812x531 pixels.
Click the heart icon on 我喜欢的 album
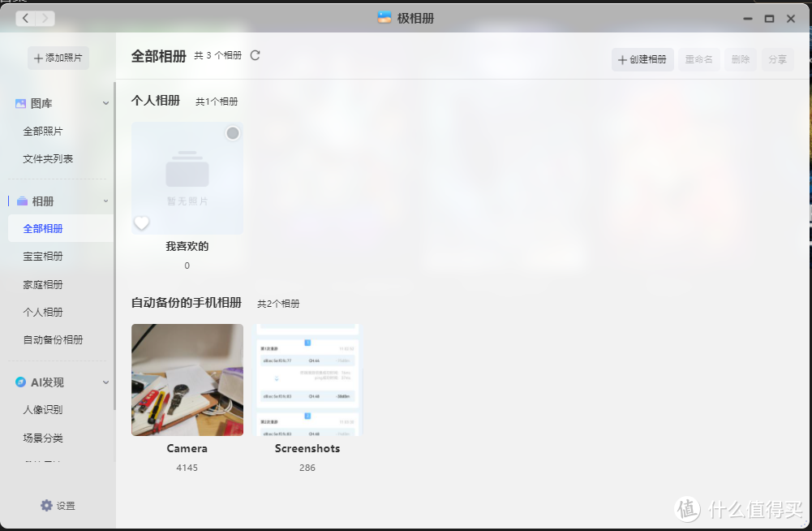[142, 223]
